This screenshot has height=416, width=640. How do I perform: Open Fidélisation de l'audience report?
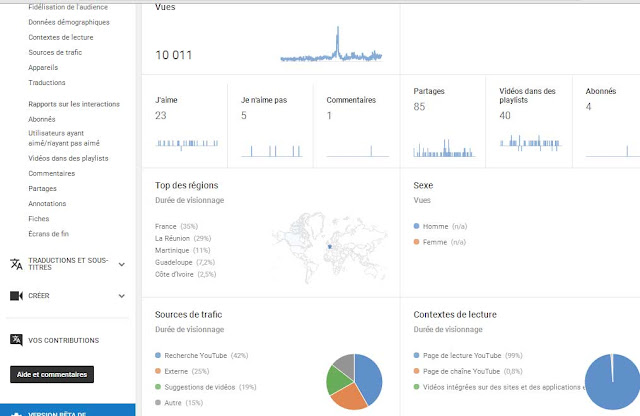[68, 7]
